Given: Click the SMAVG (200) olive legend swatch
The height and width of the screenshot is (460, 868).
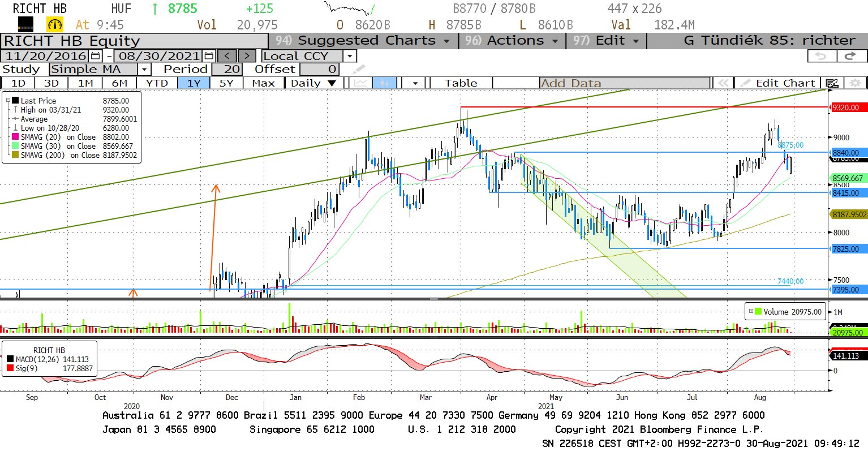Looking at the screenshot, I should tap(15, 155).
